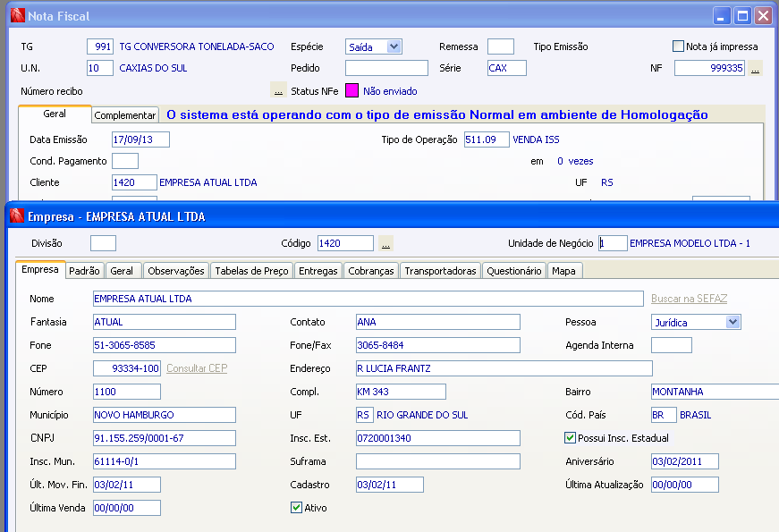Uncheck the Ativo checkbox
Screen dimensions: 779x532
[296, 507]
